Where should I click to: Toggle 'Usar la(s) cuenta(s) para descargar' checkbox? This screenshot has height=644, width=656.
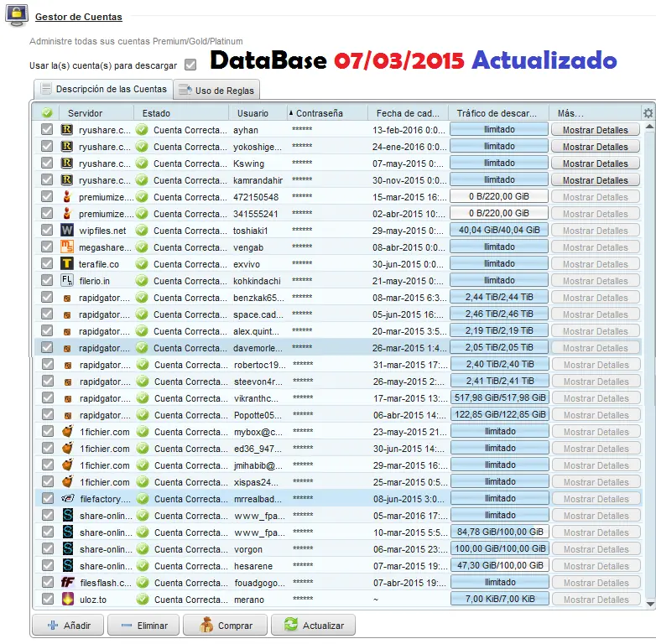pyautogui.click(x=190, y=65)
